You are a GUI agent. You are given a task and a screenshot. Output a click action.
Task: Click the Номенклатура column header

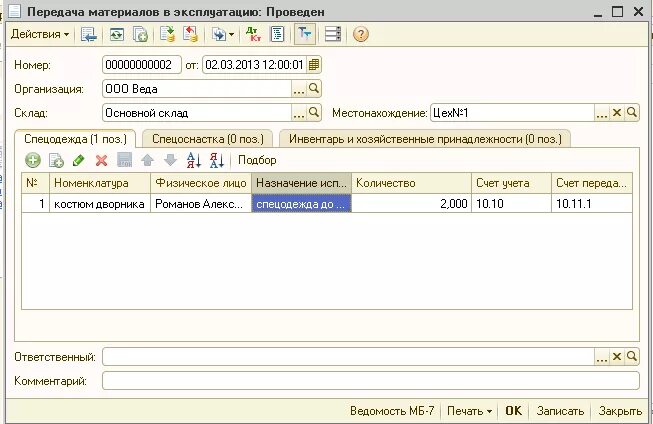tap(100, 183)
